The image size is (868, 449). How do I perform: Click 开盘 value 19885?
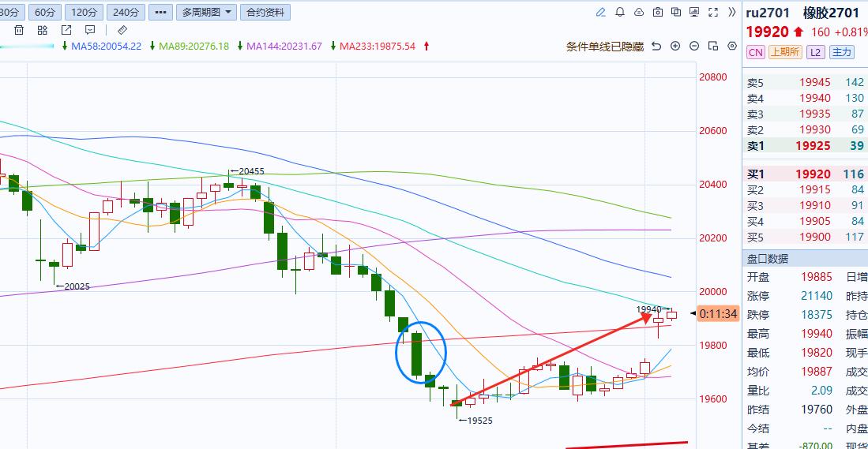click(817, 276)
